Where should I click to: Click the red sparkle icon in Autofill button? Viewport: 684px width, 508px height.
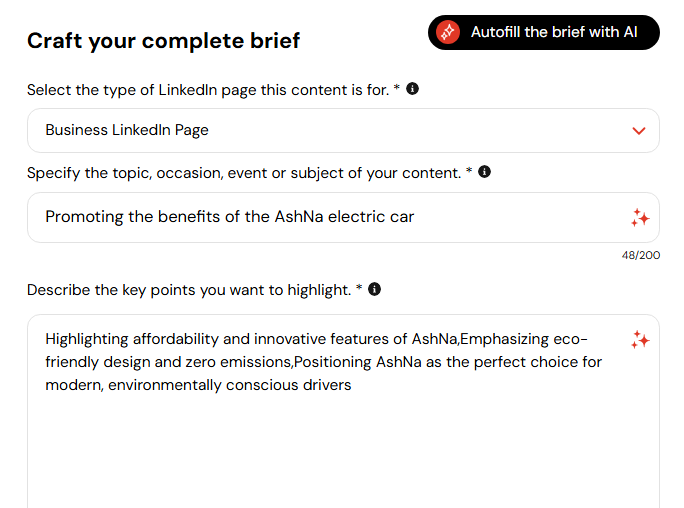tap(448, 32)
